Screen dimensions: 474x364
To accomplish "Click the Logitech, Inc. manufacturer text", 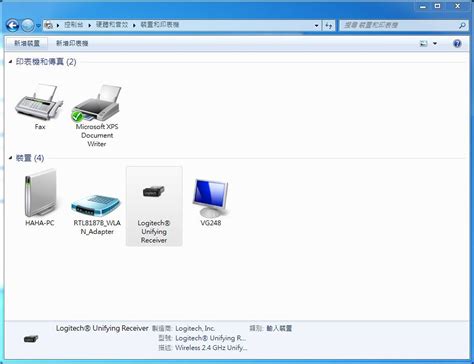I will 195,328.
